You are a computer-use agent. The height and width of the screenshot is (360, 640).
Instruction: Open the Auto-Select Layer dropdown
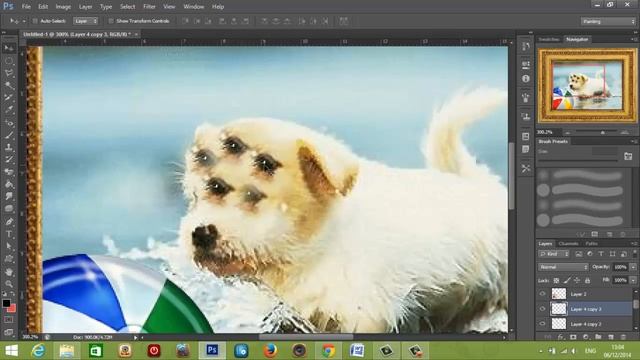coord(86,21)
